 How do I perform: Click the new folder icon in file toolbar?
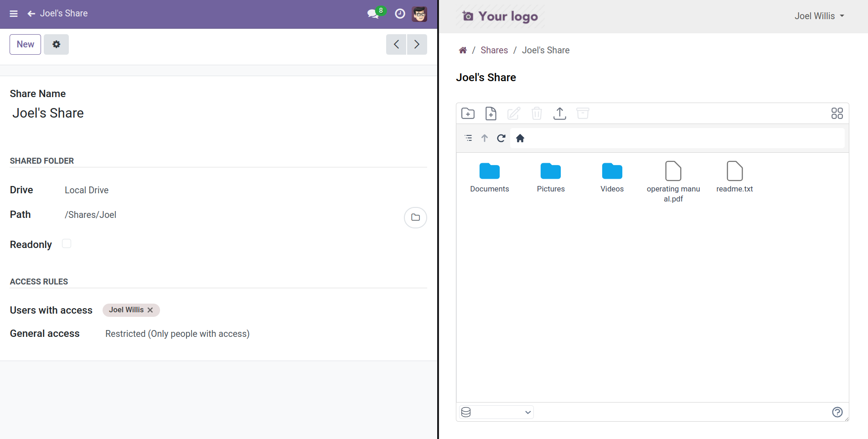pos(468,114)
